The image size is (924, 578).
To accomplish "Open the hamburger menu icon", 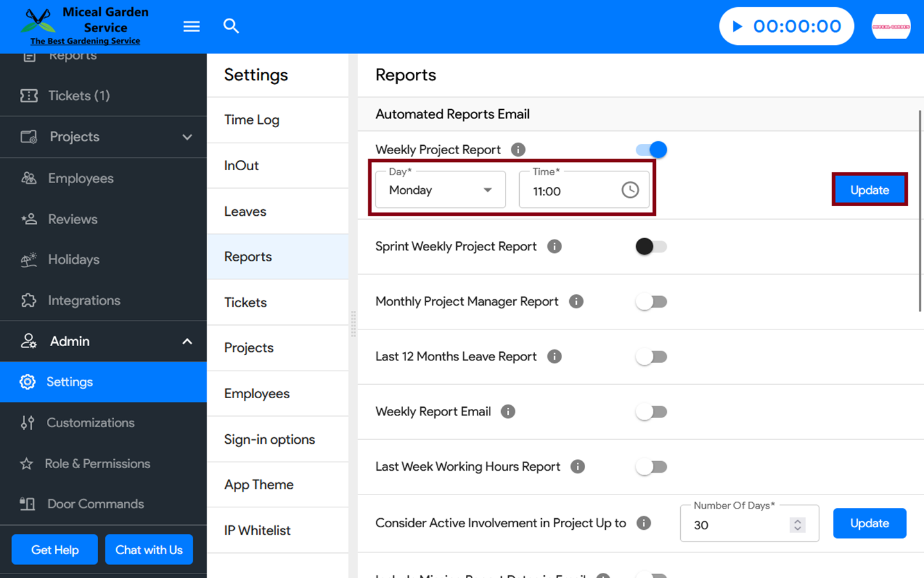I will pos(191,26).
